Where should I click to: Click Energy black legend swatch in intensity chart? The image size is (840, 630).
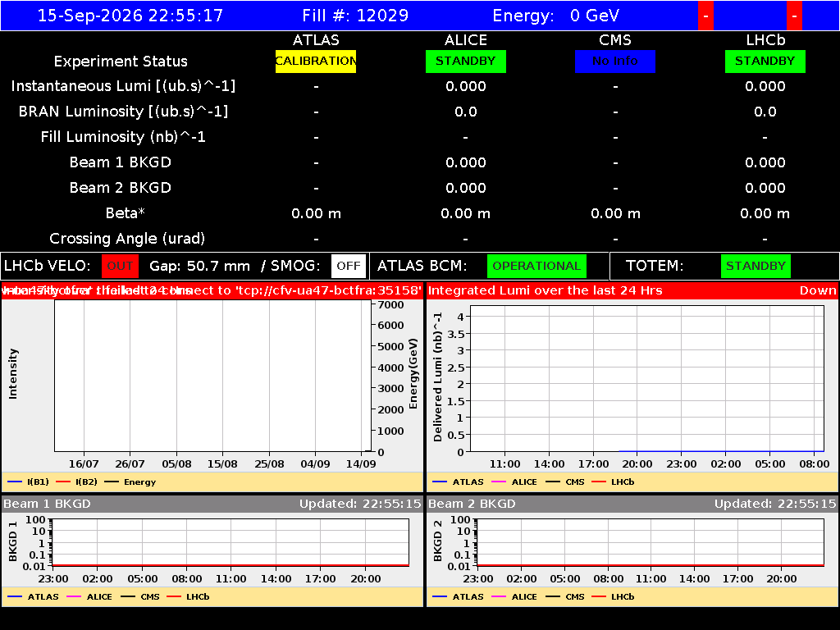pyautogui.click(x=112, y=482)
